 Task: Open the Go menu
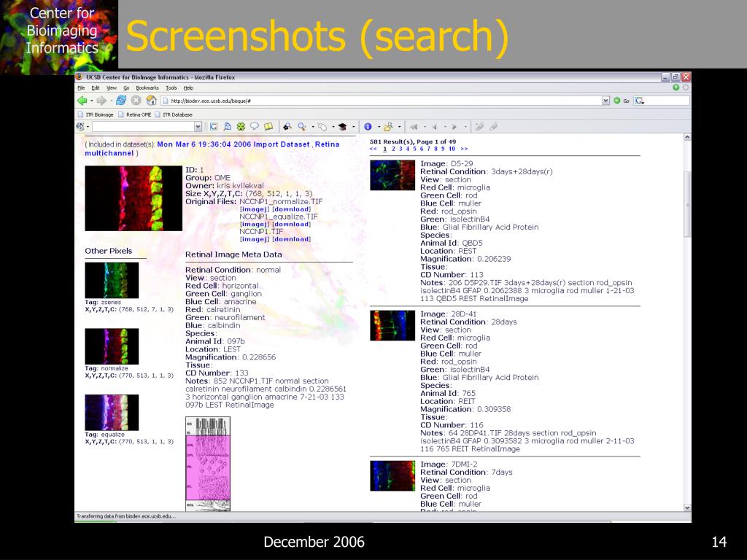(126, 88)
